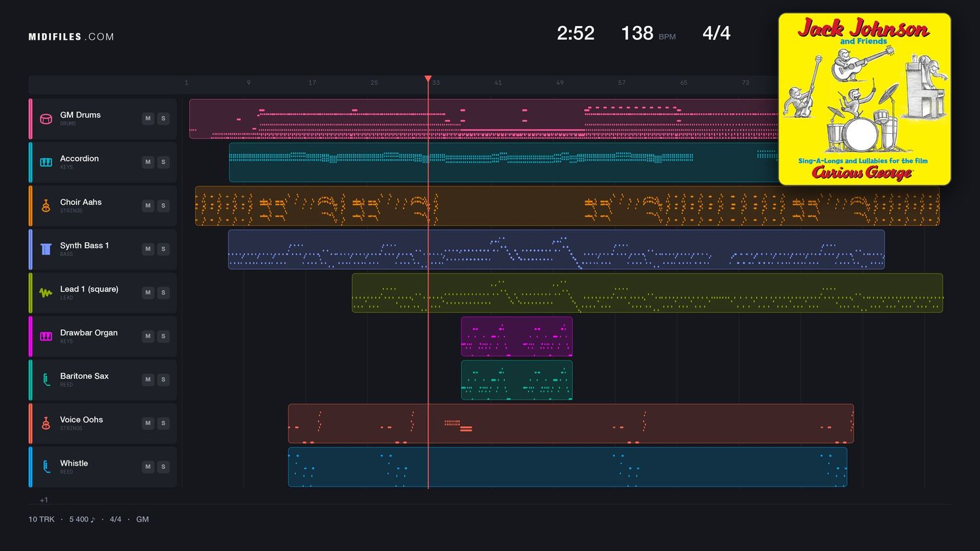Solo the Voice Oohs track
Screen dimensions: 980x551
pyautogui.click(x=163, y=423)
